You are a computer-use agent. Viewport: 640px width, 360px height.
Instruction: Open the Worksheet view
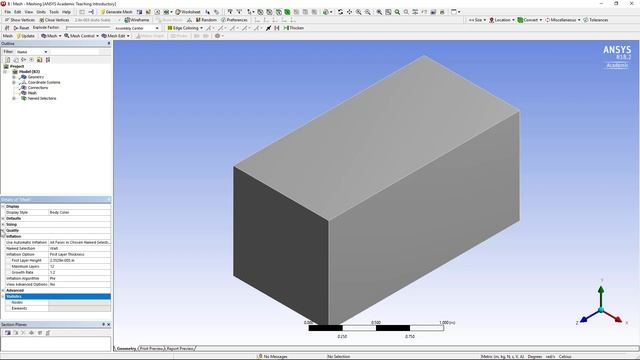tap(188, 12)
